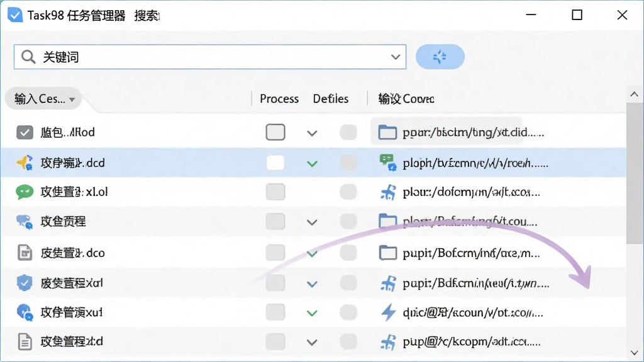The height and width of the screenshot is (362, 644).
Task: Tick the Process checkbox on the lightning bolt row
Action: click(x=275, y=312)
